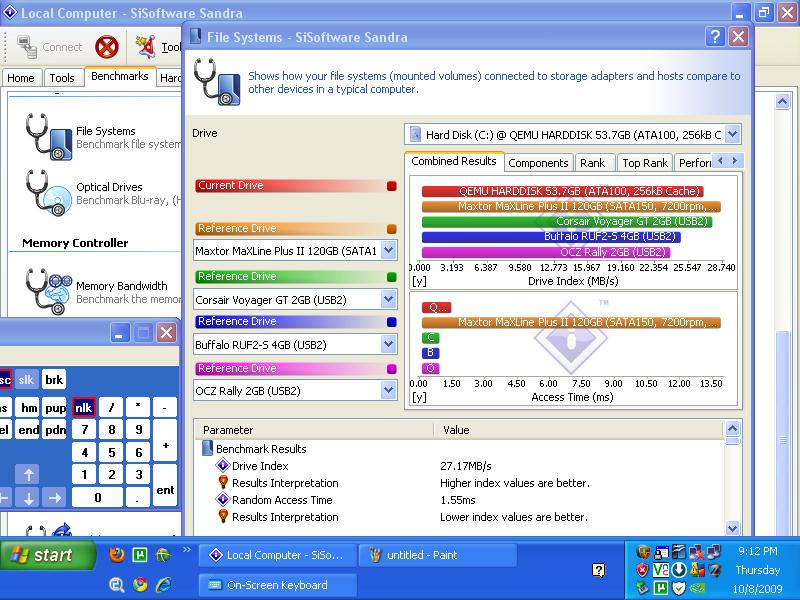Expand the OCZ Rally 2GB reference dropdown
This screenshot has width=800, height=600.
(x=389, y=391)
